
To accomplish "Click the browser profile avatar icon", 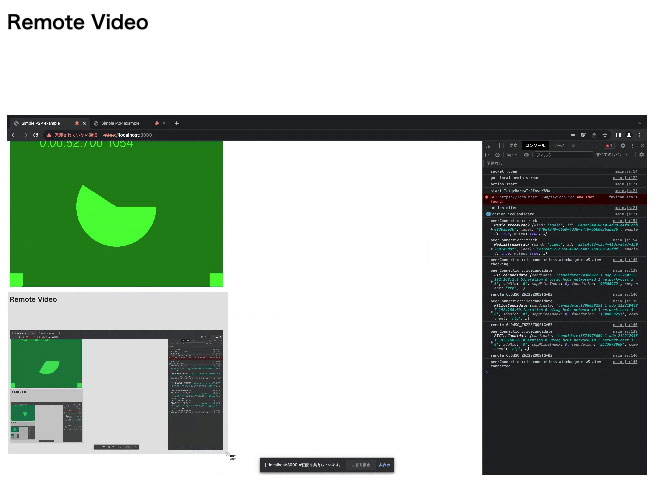I will 629,134.
